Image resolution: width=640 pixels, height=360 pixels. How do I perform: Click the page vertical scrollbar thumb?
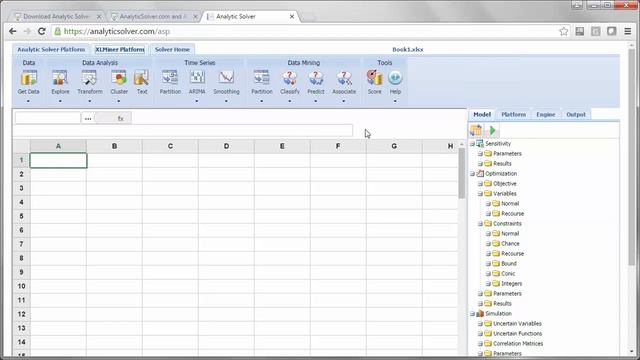point(632,157)
